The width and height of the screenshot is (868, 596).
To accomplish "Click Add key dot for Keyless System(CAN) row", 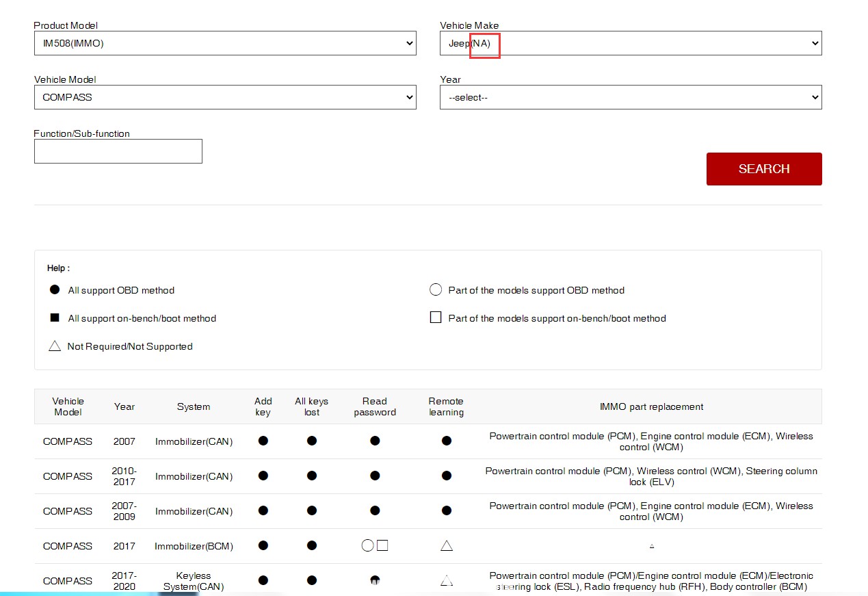I will coord(263,580).
